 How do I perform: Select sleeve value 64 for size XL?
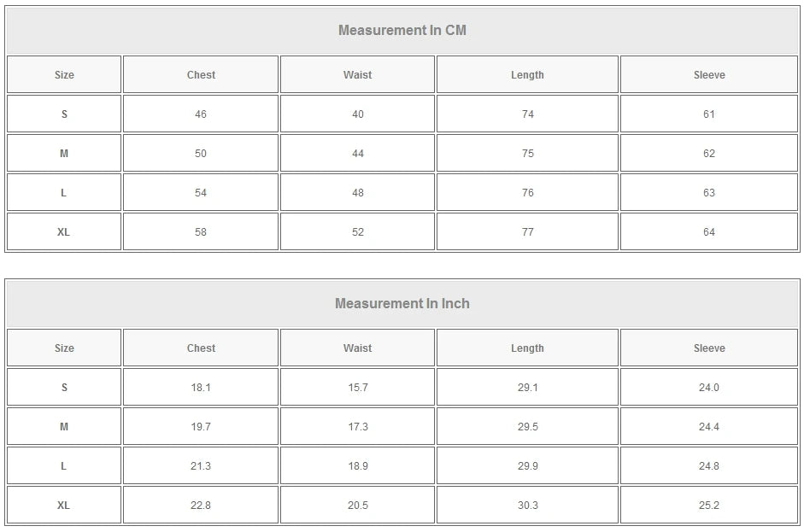tap(708, 232)
